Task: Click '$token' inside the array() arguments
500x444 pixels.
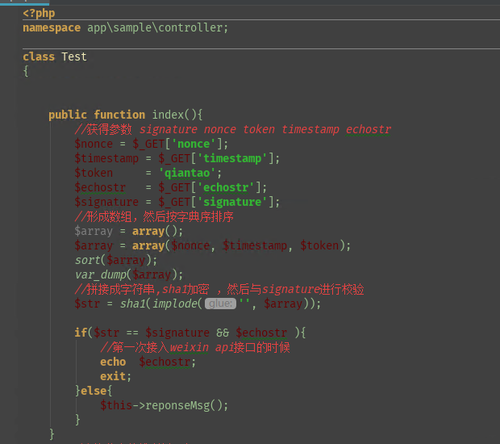Action: [319, 246]
